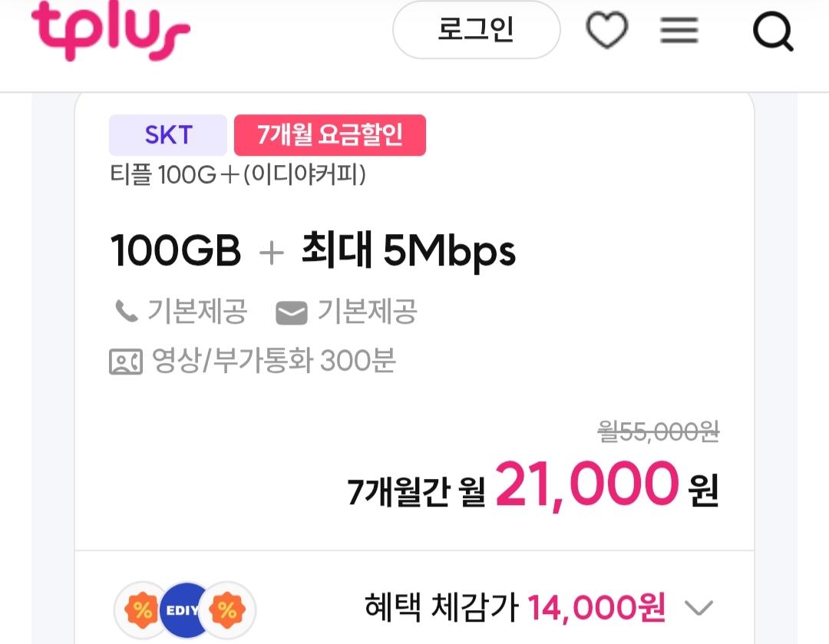Click the right orange percent coupon icon
The width and height of the screenshot is (829, 644).
pyautogui.click(x=228, y=611)
